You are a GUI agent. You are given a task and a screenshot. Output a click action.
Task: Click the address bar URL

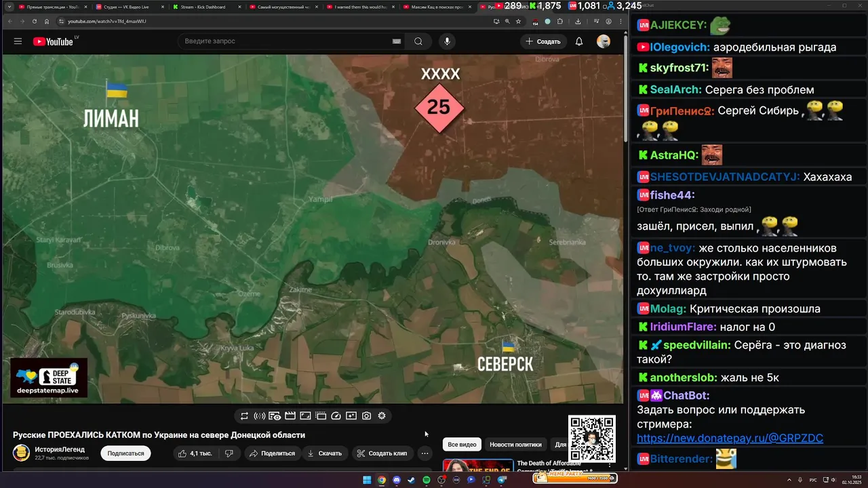pyautogui.click(x=106, y=21)
